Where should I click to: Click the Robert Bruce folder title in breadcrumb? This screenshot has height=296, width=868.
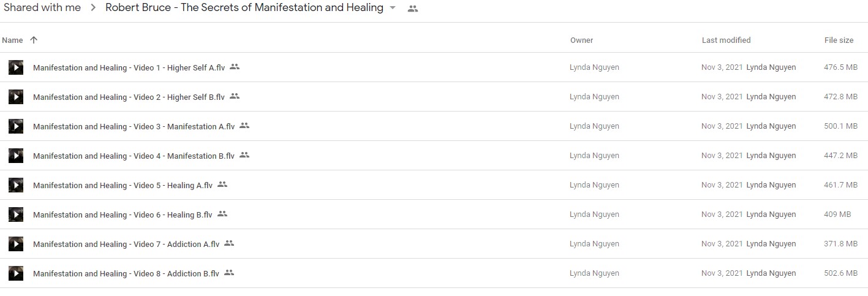pyautogui.click(x=244, y=8)
